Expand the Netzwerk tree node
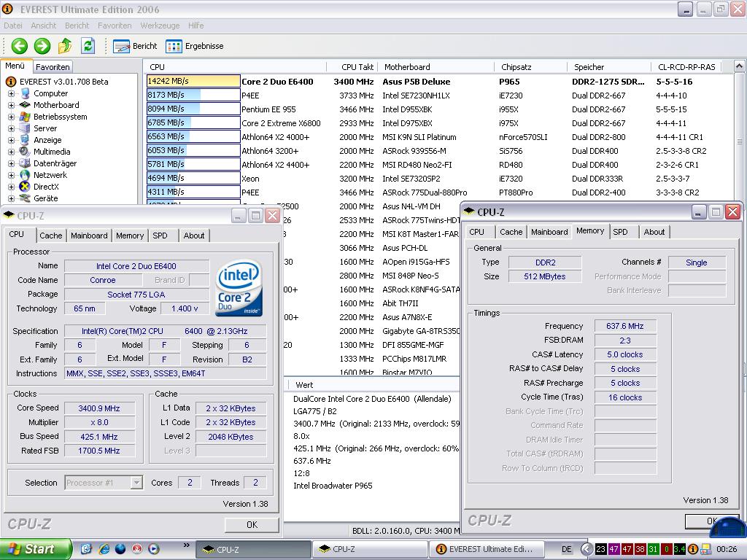 point(11,175)
